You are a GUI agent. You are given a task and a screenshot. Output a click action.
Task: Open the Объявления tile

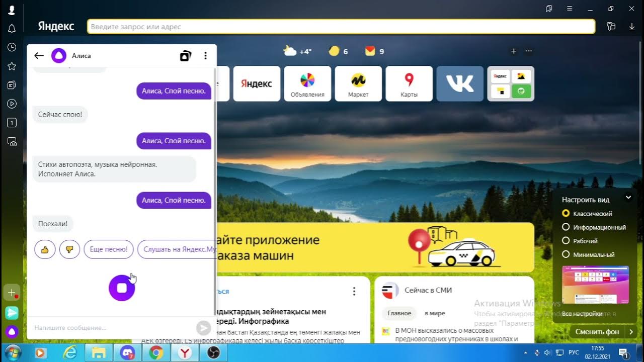coord(307,83)
